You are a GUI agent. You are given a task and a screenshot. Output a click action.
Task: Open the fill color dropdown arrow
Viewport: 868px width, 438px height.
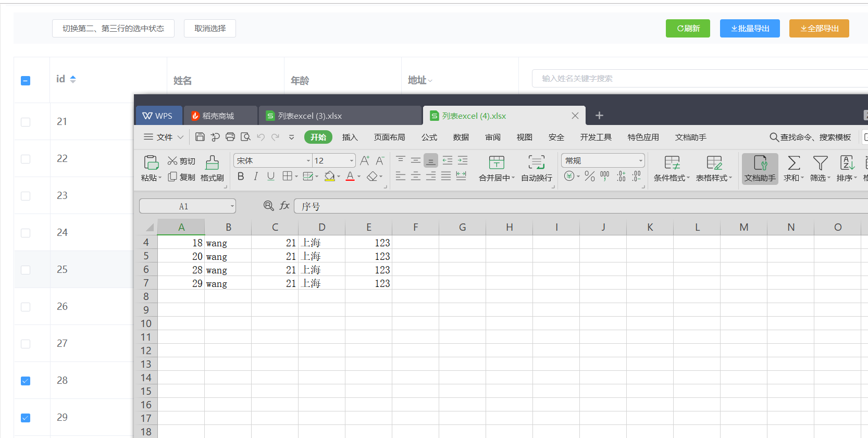(x=339, y=177)
